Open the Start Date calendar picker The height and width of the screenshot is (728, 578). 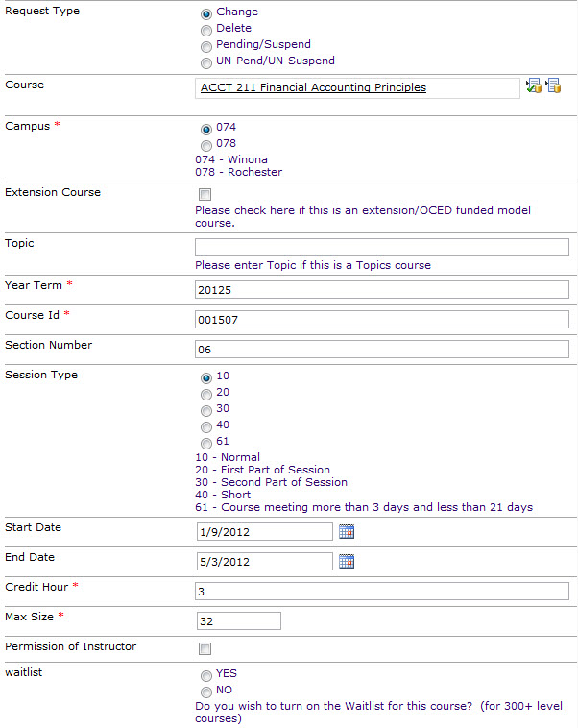tap(347, 532)
